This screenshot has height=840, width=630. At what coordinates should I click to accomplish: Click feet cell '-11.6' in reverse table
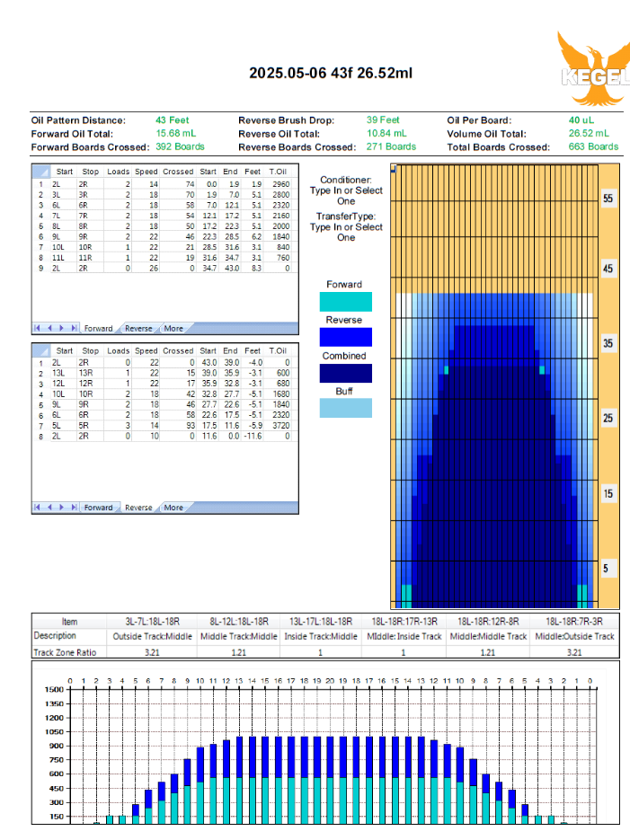coord(253,436)
